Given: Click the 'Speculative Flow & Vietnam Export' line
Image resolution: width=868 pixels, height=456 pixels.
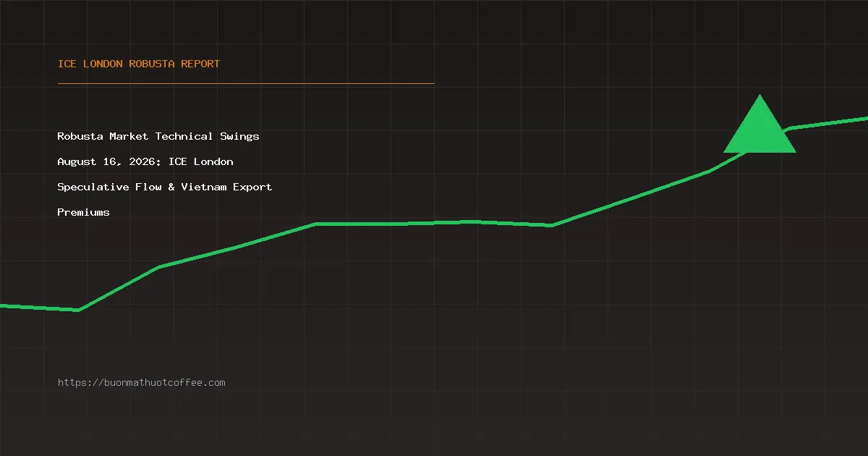Looking at the screenshot, I should (165, 187).
